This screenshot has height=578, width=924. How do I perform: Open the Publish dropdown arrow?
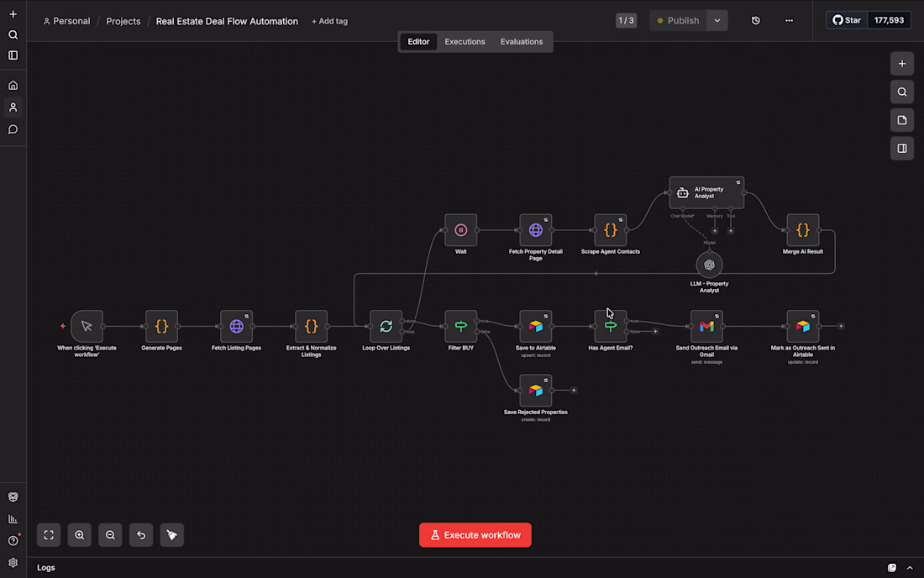point(717,21)
